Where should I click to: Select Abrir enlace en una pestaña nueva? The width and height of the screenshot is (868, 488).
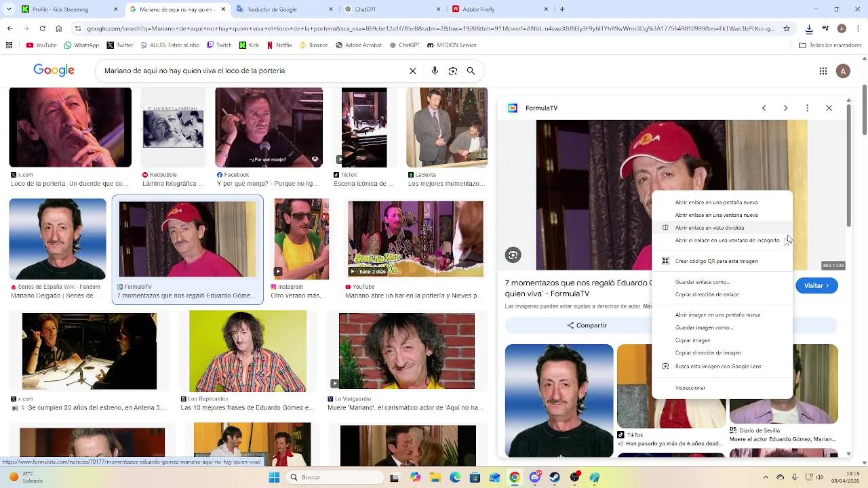(x=722, y=202)
